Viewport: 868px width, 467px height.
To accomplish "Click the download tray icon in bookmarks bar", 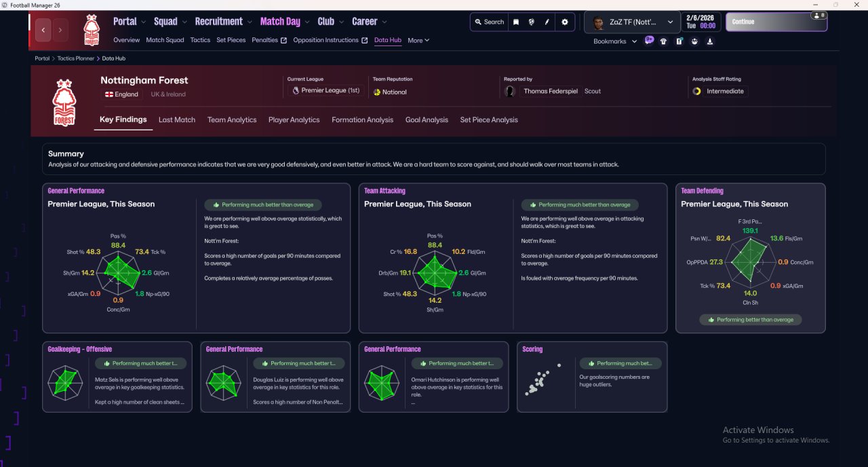I will coord(710,41).
